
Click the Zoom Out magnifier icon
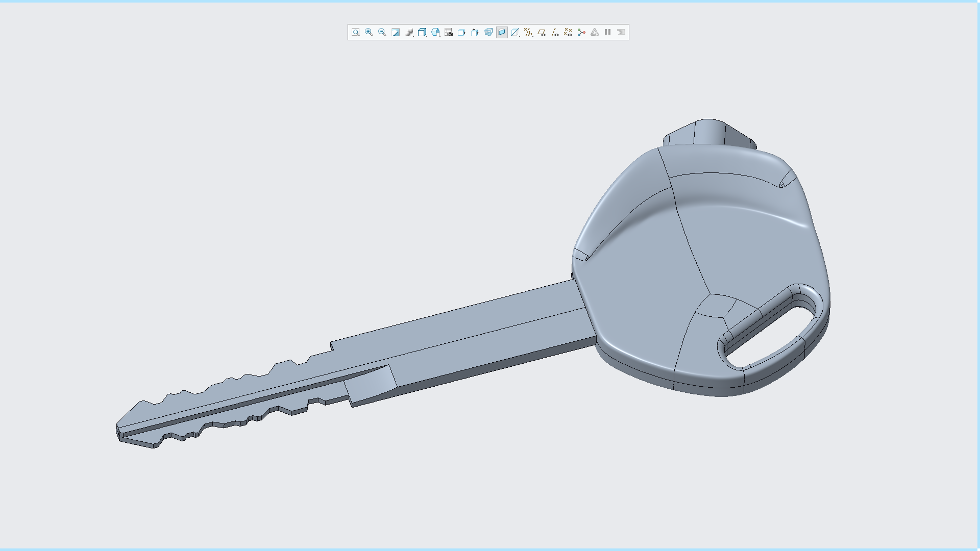pos(382,32)
